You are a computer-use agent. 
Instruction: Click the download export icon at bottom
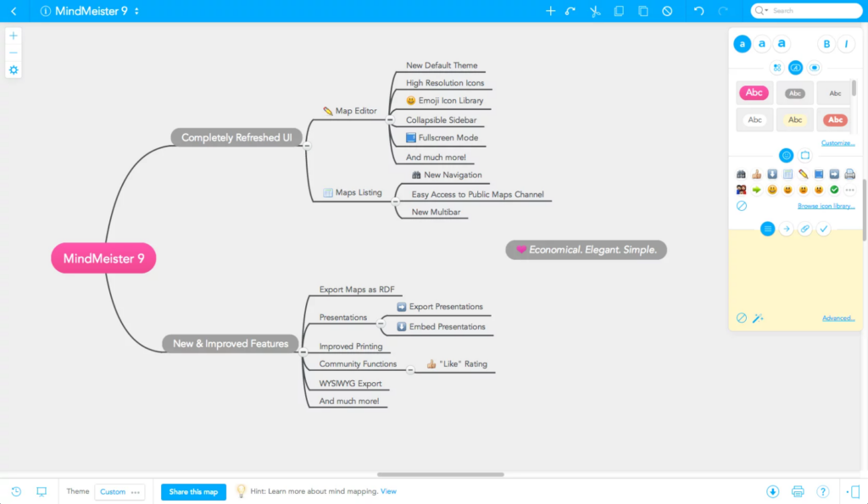coord(773,491)
